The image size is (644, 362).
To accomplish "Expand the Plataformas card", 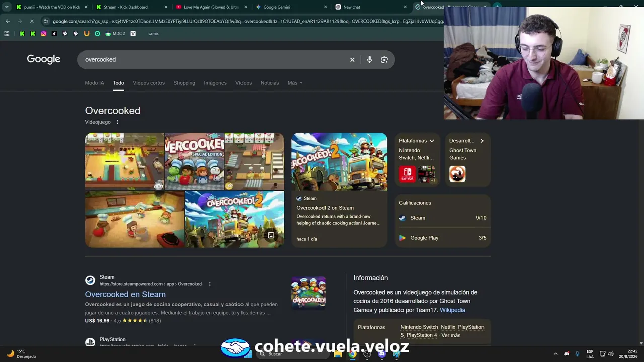I will coord(432,141).
